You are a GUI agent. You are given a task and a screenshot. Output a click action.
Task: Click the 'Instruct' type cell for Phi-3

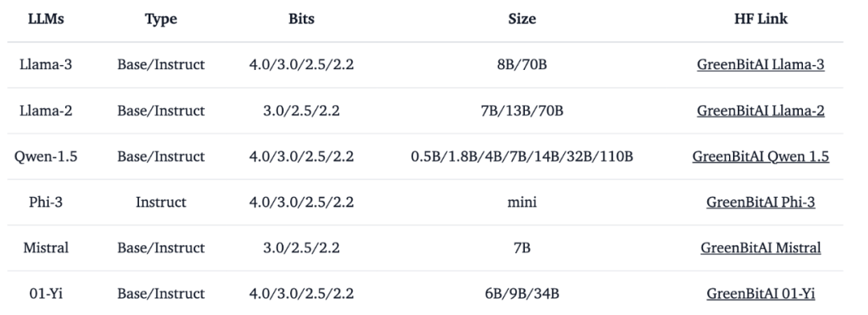pyautogui.click(x=161, y=202)
